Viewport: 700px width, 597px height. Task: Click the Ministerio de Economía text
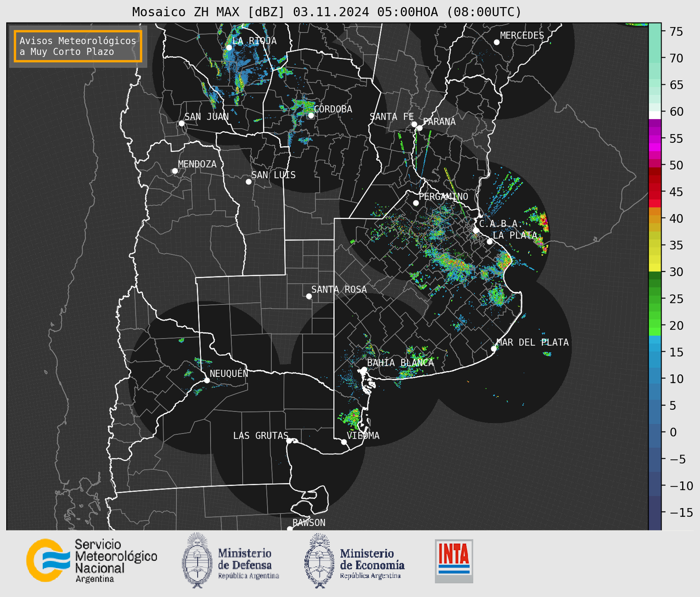tap(372, 564)
